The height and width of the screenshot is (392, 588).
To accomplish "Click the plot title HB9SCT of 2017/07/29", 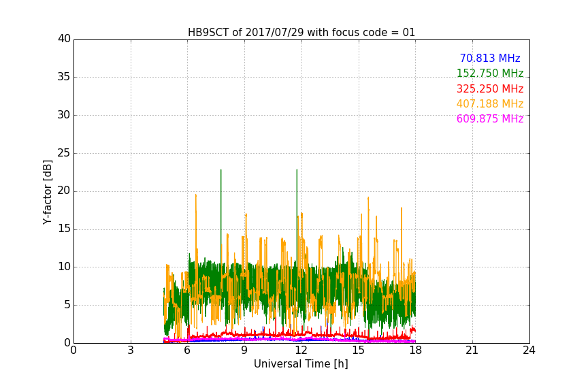I will pyautogui.click(x=301, y=33).
